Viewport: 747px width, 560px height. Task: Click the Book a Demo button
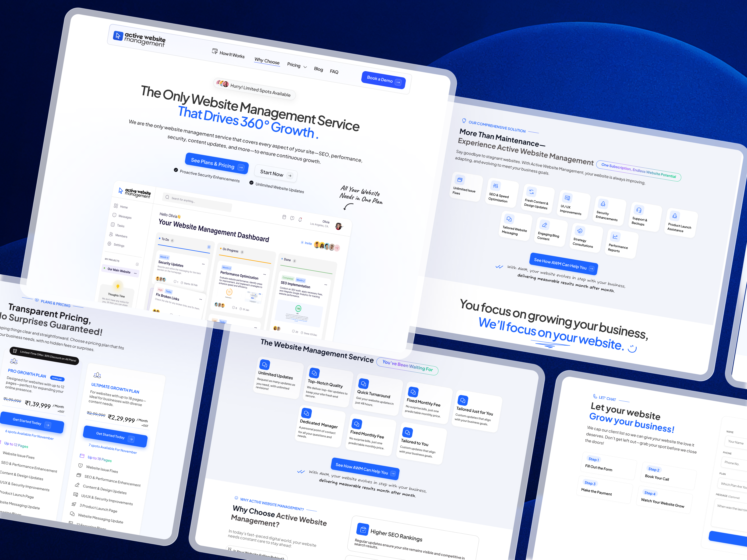pyautogui.click(x=384, y=80)
